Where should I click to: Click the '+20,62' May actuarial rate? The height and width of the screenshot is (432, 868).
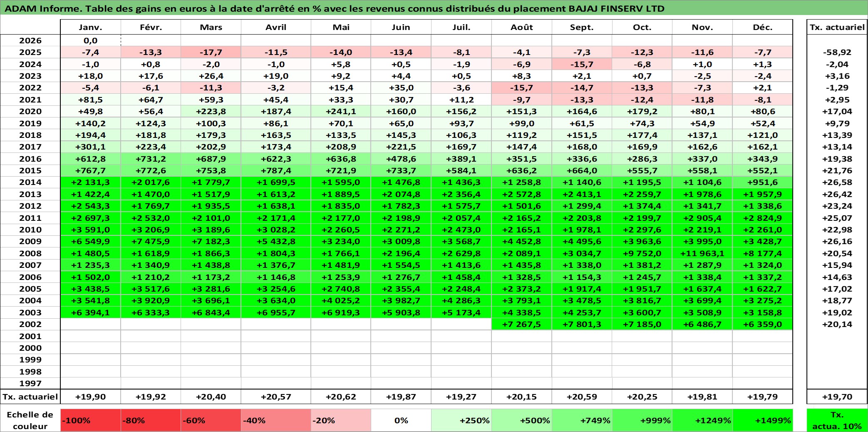click(x=341, y=397)
